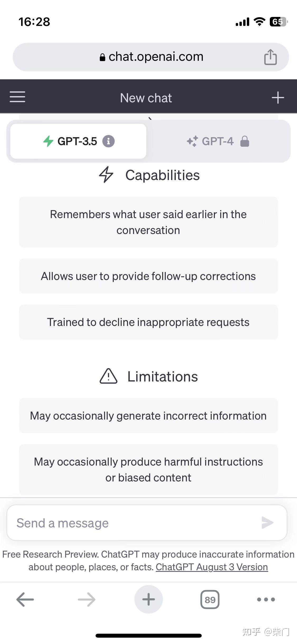297x644 pixels.
Task: Tap the share icon in address bar
Action: (x=270, y=57)
